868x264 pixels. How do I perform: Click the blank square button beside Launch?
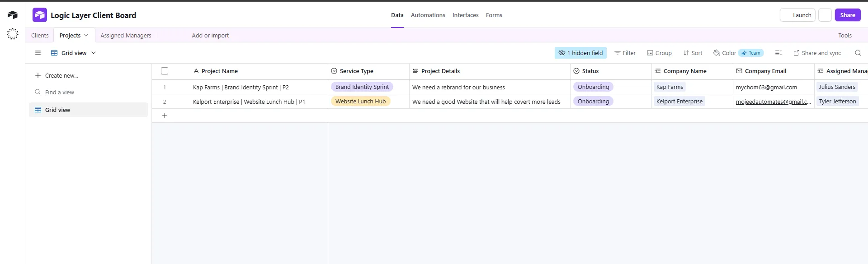[x=825, y=15]
